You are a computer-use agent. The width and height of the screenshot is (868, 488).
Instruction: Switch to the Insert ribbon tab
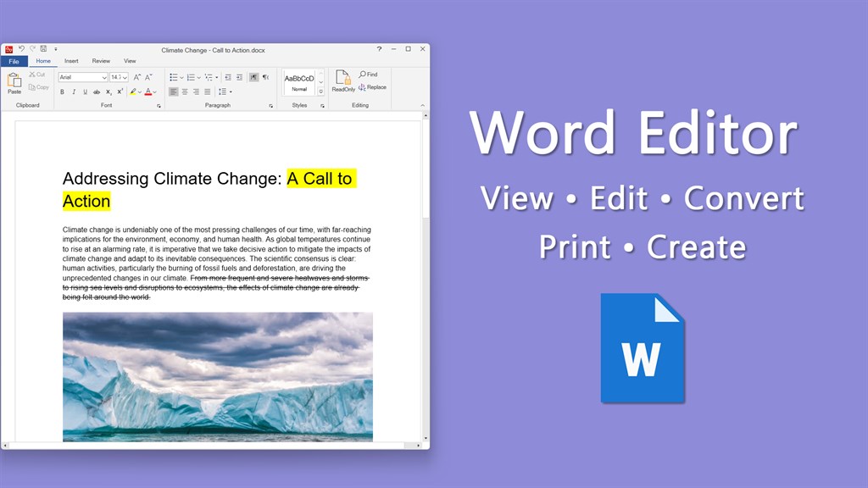pos(71,61)
